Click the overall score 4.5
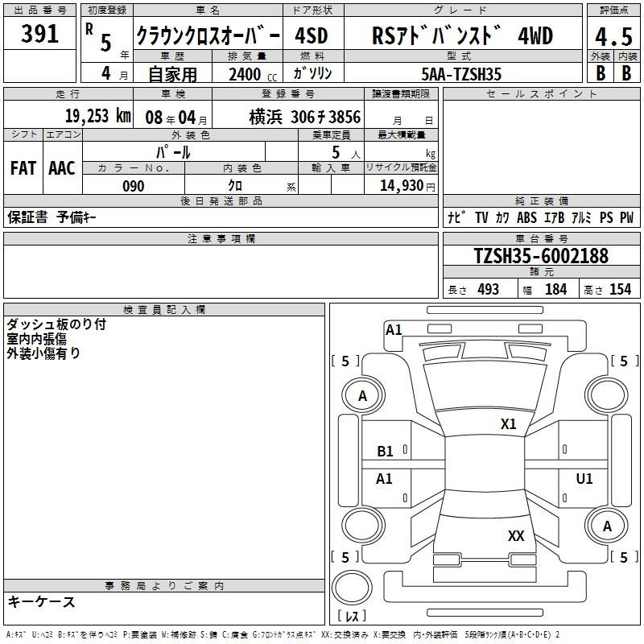This screenshot has width=644, height=644. [x=613, y=36]
